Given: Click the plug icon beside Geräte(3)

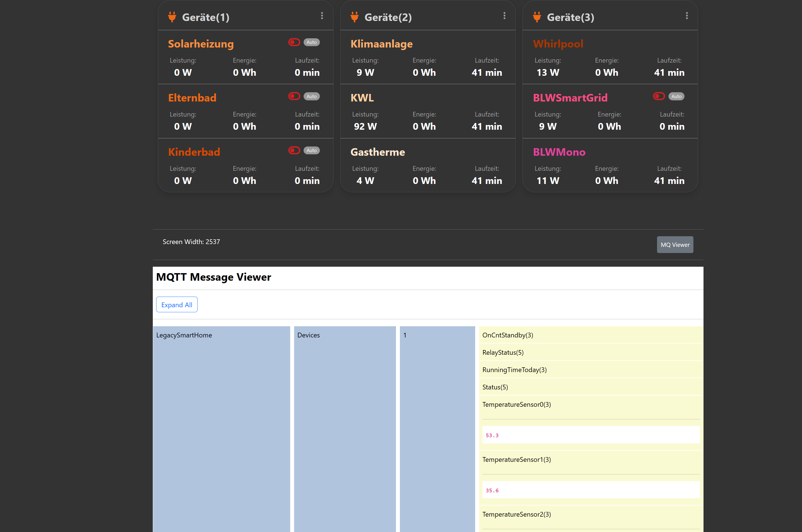Looking at the screenshot, I should coord(537,17).
